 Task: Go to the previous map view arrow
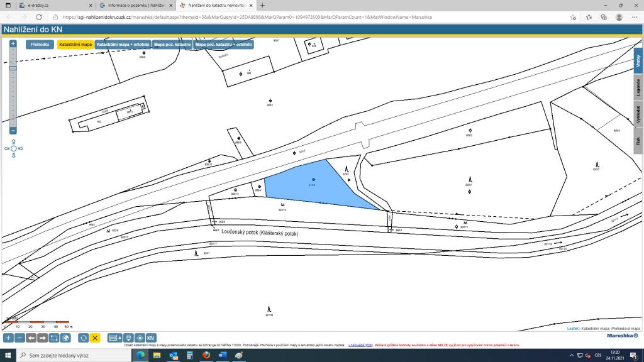pyautogui.click(x=31, y=337)
